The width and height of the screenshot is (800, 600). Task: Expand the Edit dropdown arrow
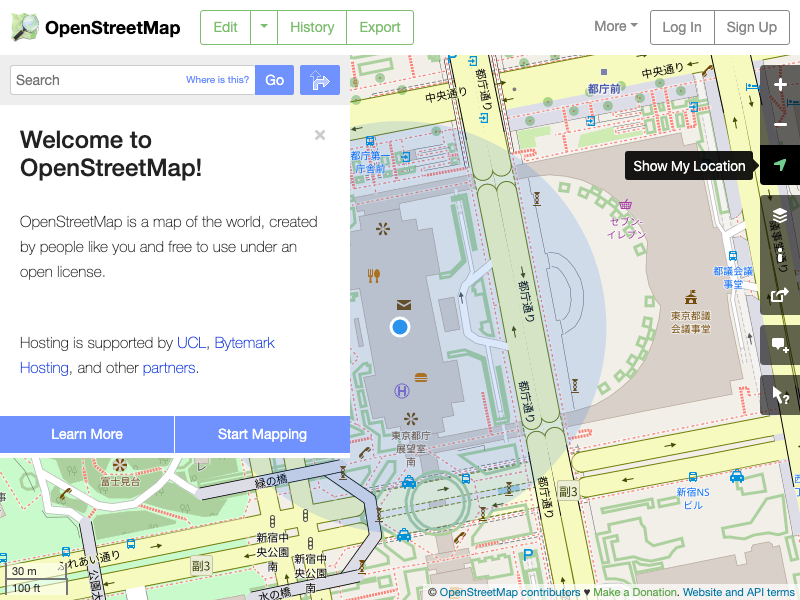pos(264,27)
